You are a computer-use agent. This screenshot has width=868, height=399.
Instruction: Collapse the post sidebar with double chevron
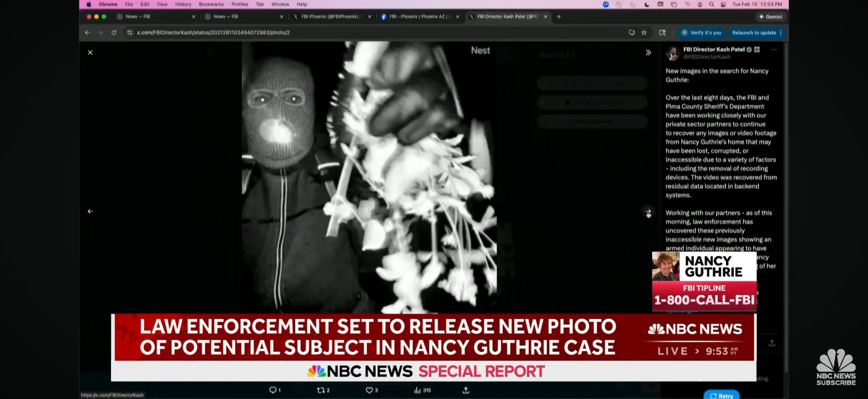tap(648, 53)
